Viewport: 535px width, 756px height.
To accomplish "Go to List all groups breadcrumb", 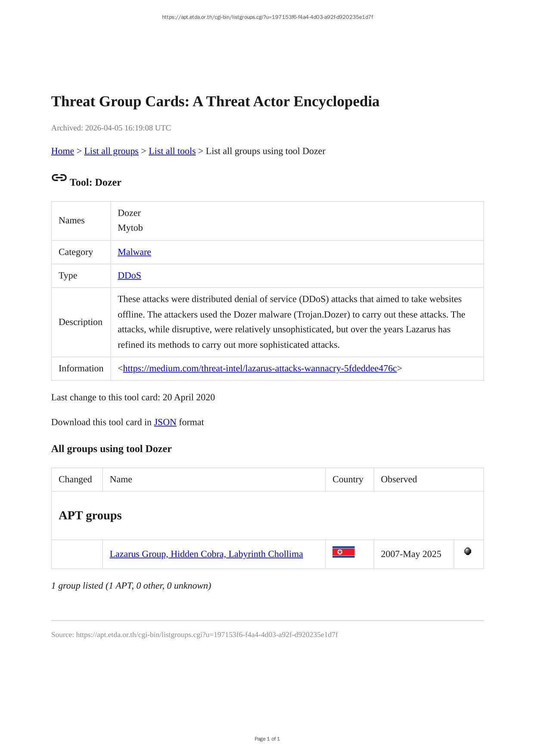I will [111, 151].
